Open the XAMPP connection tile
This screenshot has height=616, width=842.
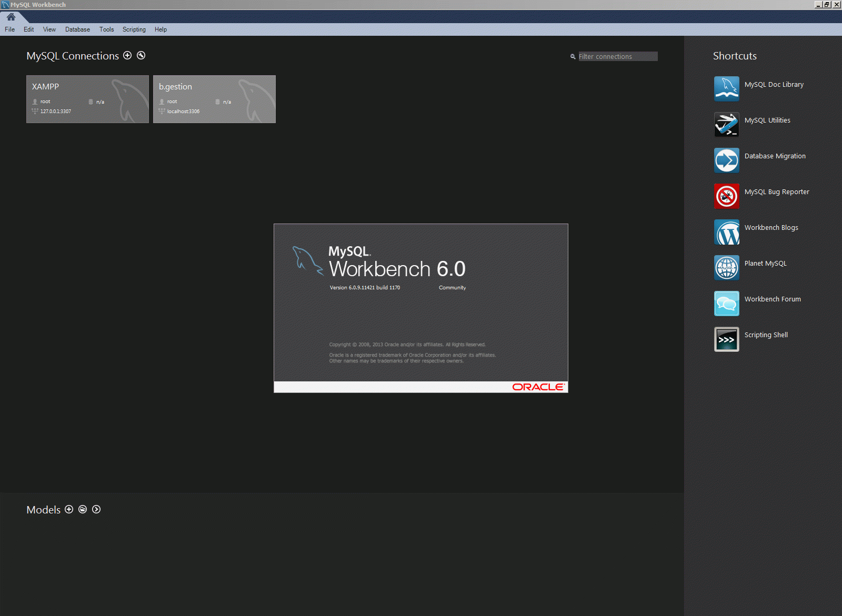87,99
